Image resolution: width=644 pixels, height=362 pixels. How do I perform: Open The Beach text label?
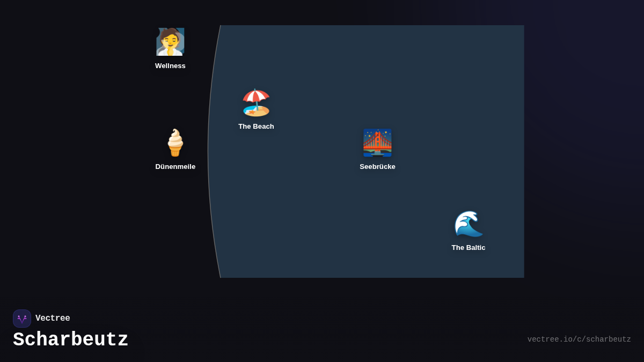pos(256,127)
